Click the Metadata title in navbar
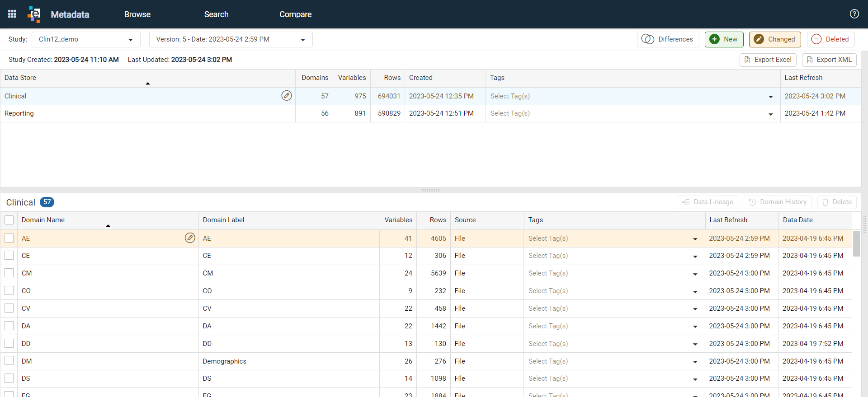The height and width of the screenshot is (397, 868). [x=70, y=14]
